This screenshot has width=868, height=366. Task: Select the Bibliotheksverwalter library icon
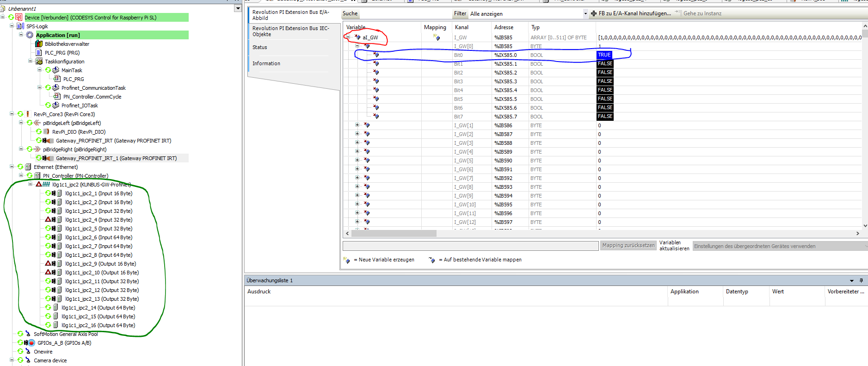point(39,44)
